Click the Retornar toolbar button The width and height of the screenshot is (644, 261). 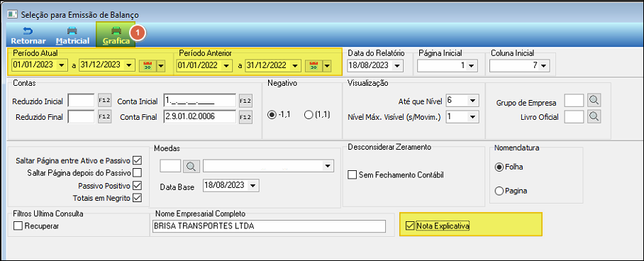[x=28, y=35]
